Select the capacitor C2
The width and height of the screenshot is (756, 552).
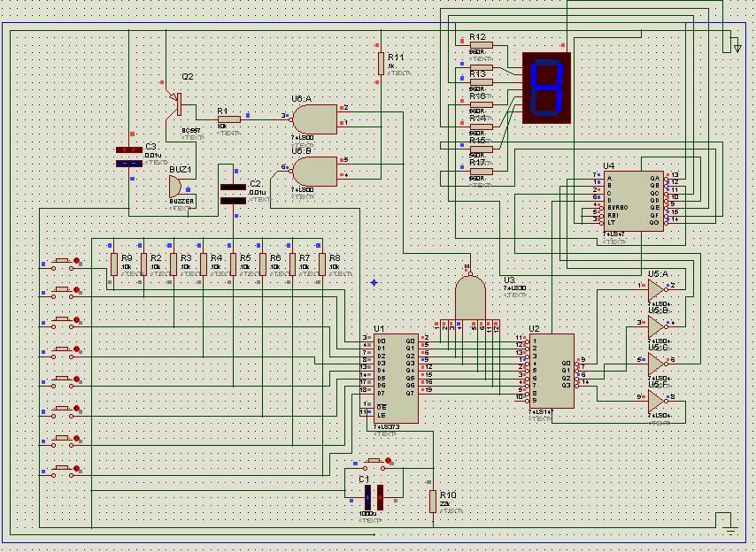(233, 194)
